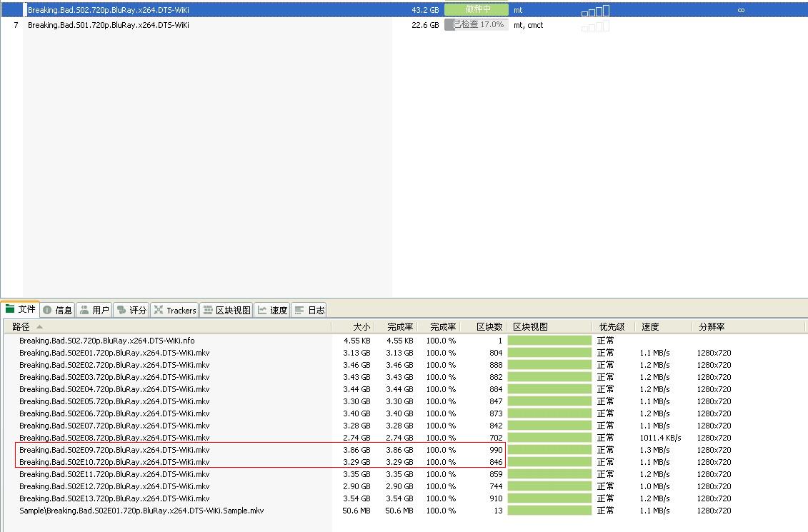Switch to the 评分 (Rating) tab
The height and width of the screenshot is (532, 808).
[132, 310]
